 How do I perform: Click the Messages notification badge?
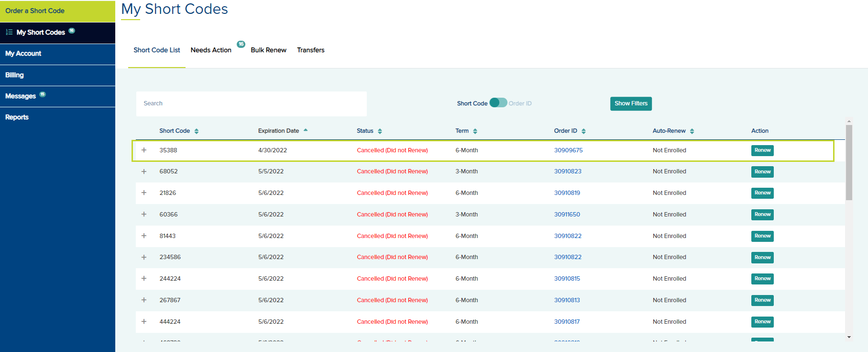click(x=43, y=94)
